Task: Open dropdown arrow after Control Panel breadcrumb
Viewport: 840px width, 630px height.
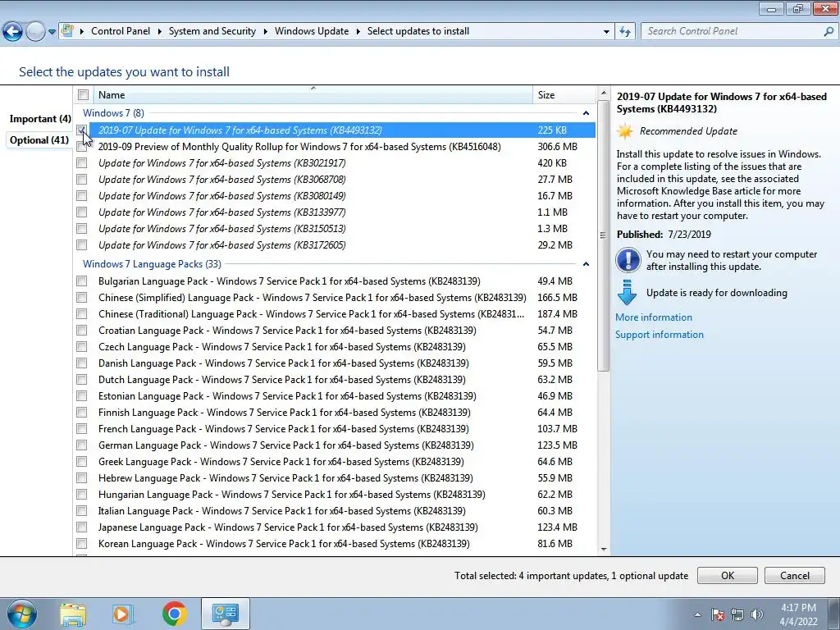Action: (x=160, y=32)
